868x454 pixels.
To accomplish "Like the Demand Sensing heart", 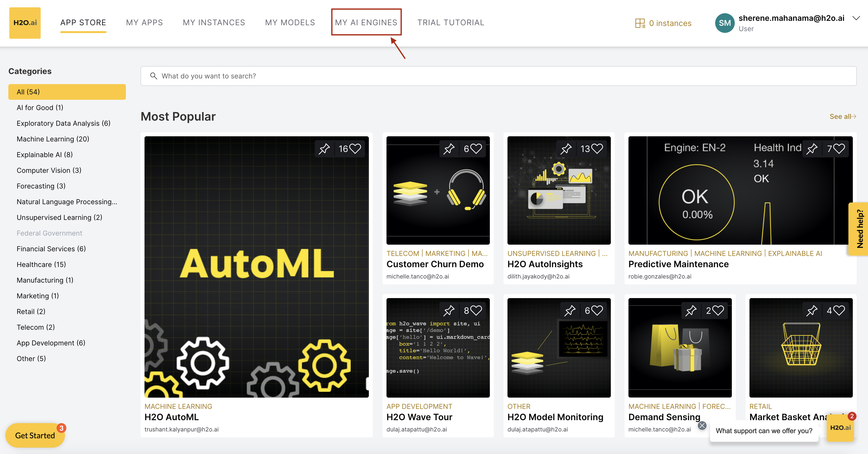I will tap(718, 310).
